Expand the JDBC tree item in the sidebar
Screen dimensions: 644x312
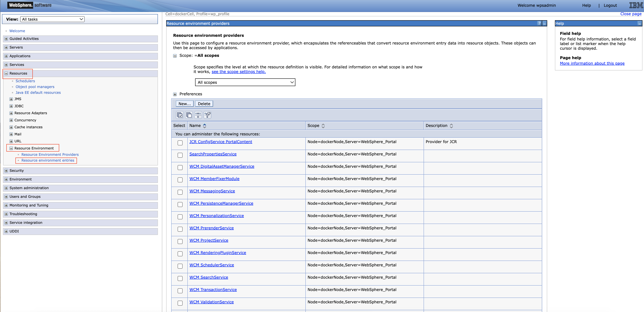11,106
